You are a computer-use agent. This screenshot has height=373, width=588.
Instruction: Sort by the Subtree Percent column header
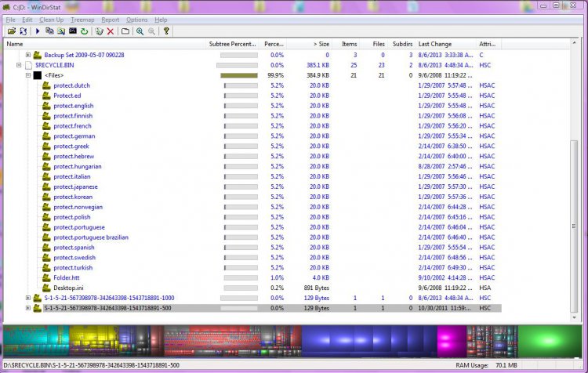coord(232,44)
